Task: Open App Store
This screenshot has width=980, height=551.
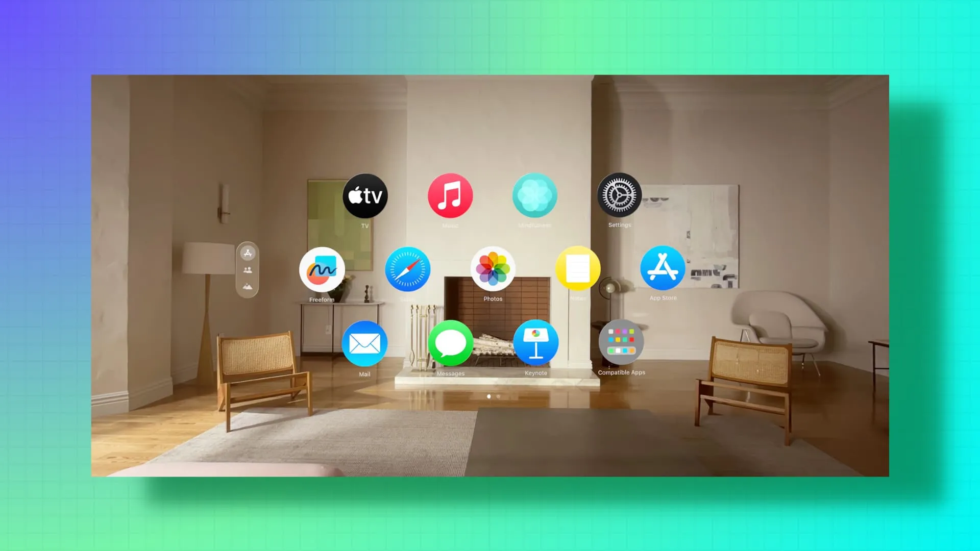Action: pos(663,269)
